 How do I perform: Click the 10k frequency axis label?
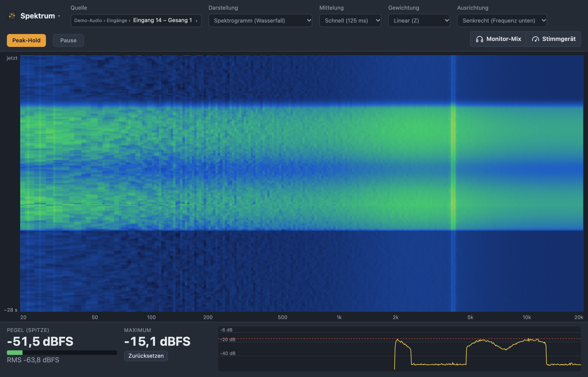click(527, 317)
